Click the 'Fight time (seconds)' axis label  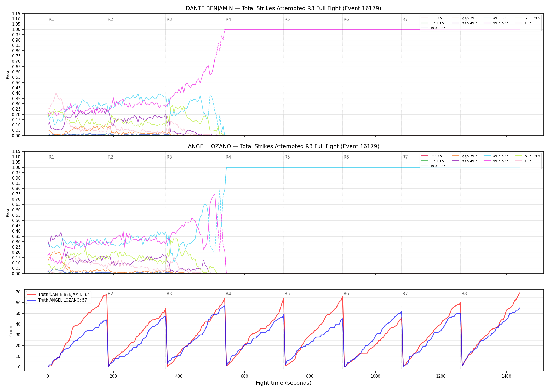pyautogui.click(x=284, y=383)
